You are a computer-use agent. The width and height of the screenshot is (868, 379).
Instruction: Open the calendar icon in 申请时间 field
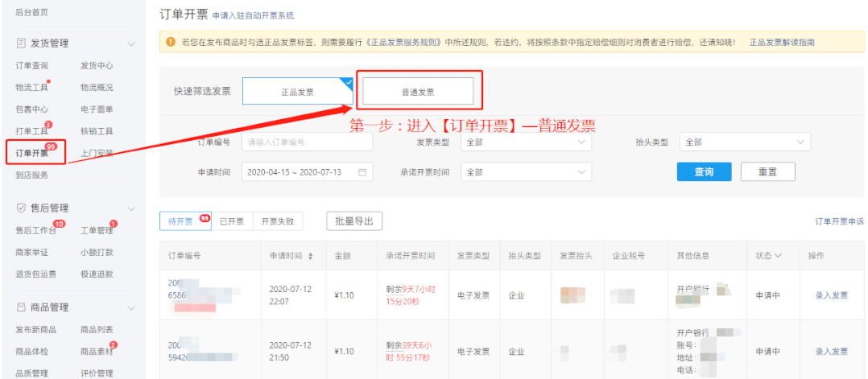click(x=362, y=172)
